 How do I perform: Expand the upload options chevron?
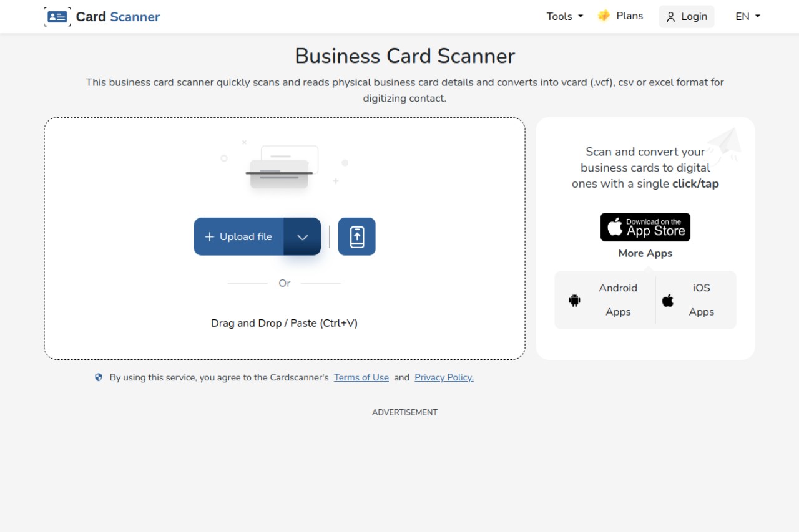pyautogui.click(x=303, y=236)
